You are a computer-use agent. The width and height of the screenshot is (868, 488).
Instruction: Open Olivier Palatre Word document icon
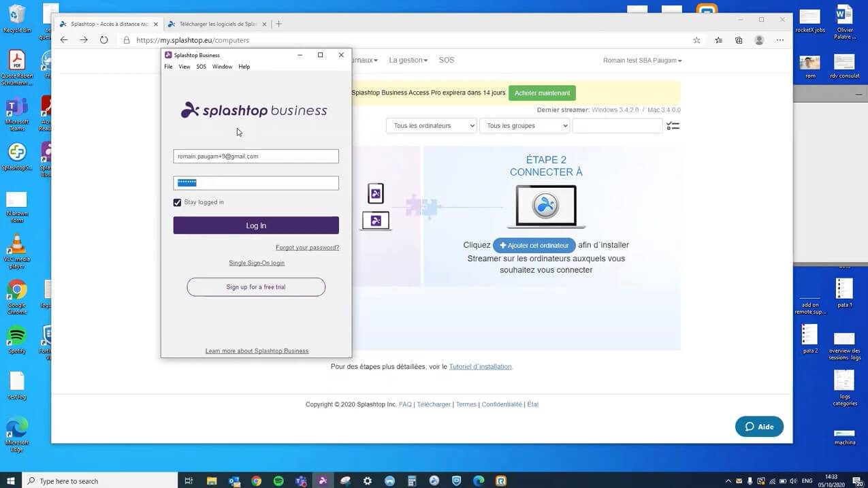[844, 22]
